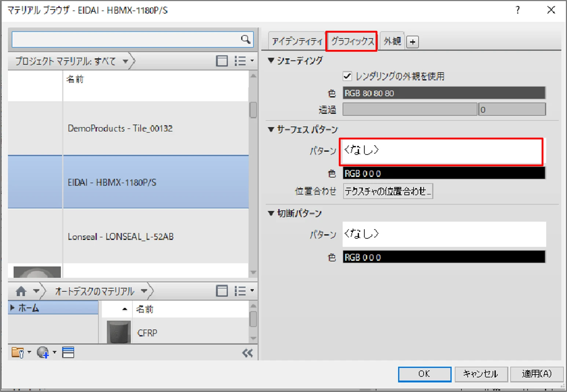Click the transparency value field showing 0
This screenshot has width=567, height=392.
[512, 109]
